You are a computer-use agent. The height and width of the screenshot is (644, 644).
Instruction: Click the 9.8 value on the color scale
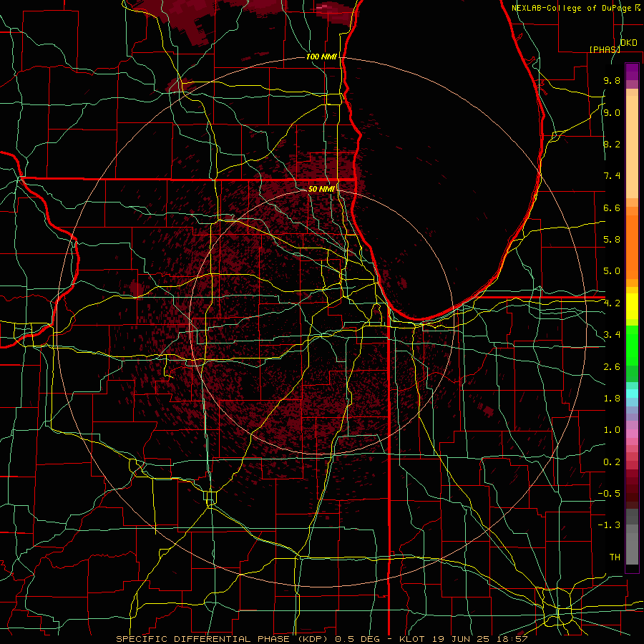[x=612, y=80]
